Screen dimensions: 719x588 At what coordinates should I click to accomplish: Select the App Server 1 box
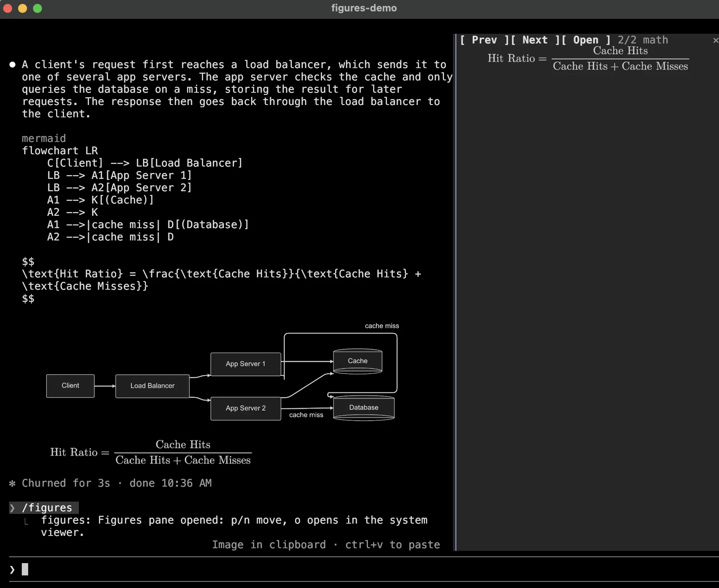(246, 364)
